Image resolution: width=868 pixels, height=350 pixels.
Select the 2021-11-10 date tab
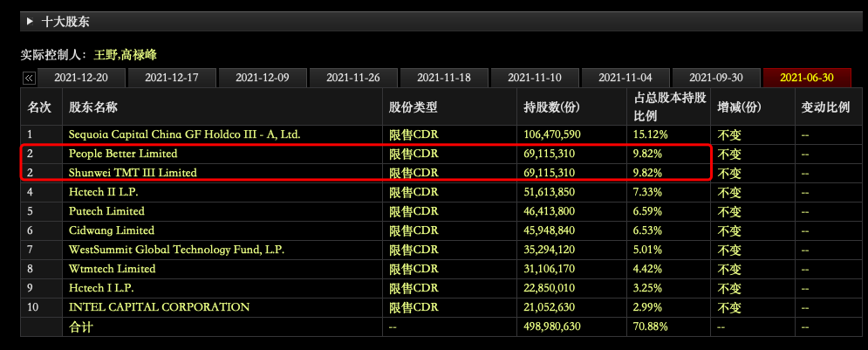tap(535, 78)
